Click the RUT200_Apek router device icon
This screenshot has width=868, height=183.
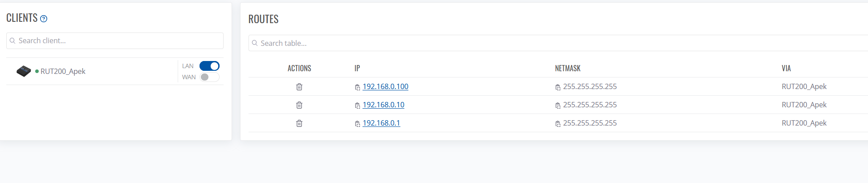(x=24, y=71)
